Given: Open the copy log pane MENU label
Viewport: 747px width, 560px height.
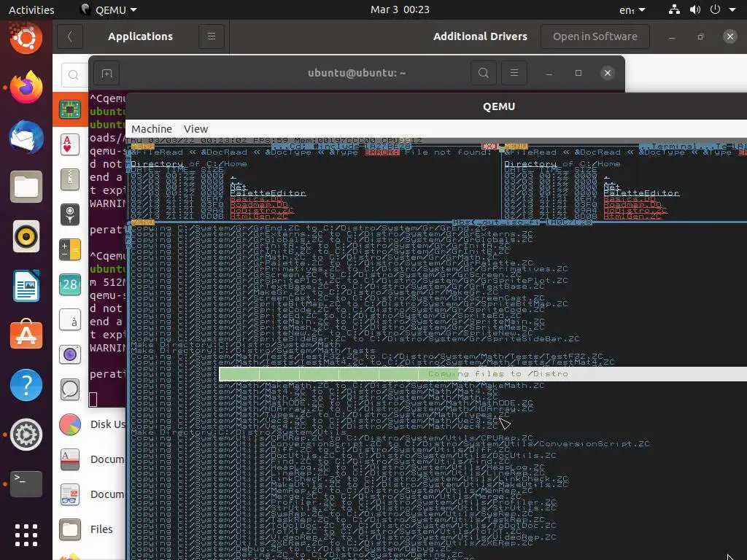Looking at the screenshot, I should click(x=143, y=222).
